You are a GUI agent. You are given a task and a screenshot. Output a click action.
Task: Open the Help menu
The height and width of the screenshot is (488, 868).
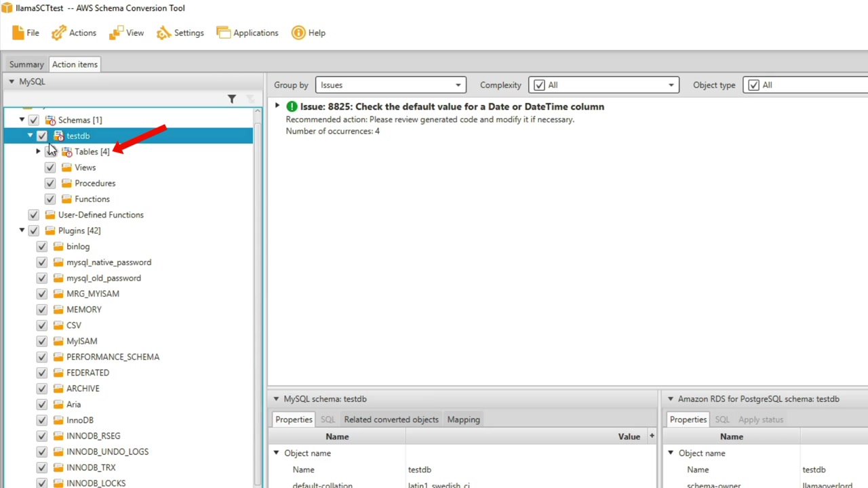(x=309, y=33)
